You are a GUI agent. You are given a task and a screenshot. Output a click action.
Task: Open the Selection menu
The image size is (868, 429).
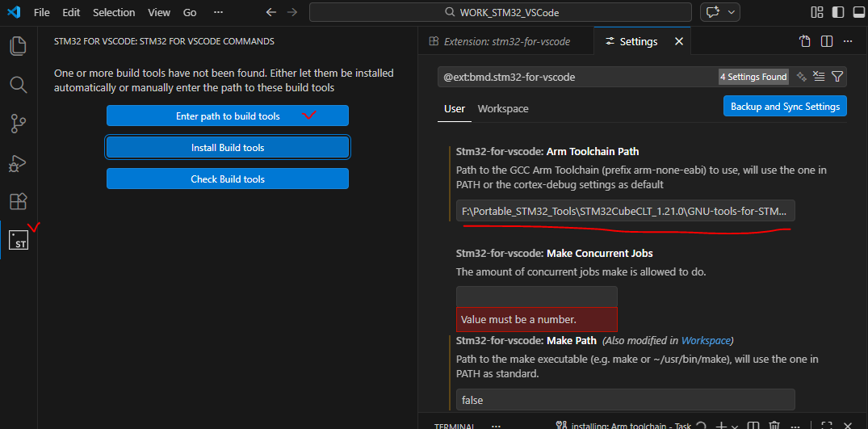coord(114,12)
